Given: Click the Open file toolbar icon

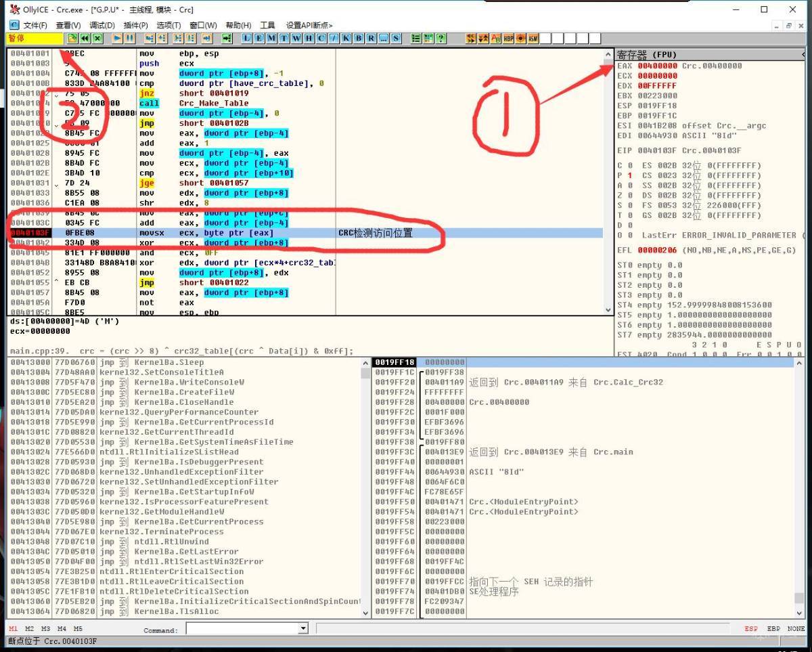Looking at the screenshot, I should (x=72, y=38).
